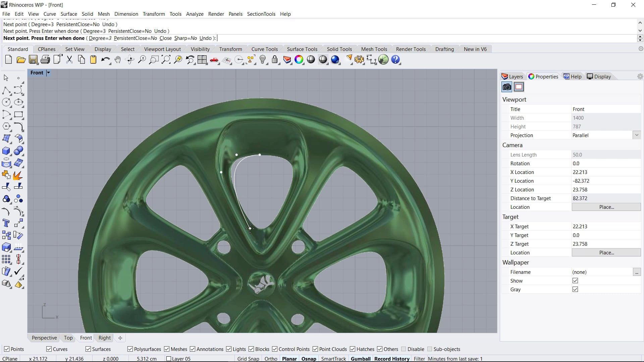644x362 pixels.
Task: Open the Help question mark icon
Action: (x=395, y=60)
